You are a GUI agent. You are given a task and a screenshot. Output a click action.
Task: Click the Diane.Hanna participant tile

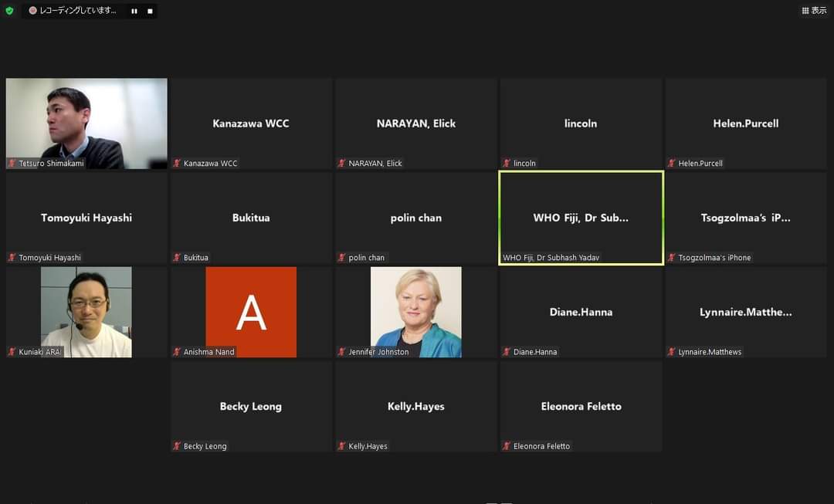tap(581, 312)
